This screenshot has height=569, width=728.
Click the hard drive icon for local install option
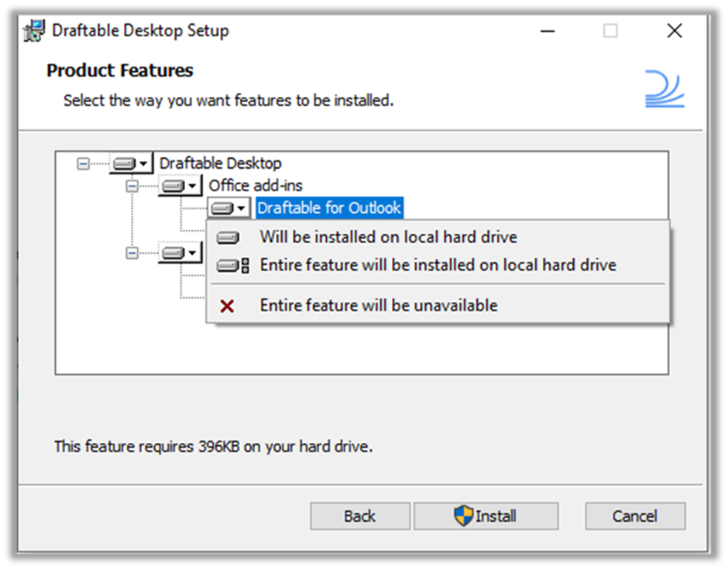click(228, 238)
